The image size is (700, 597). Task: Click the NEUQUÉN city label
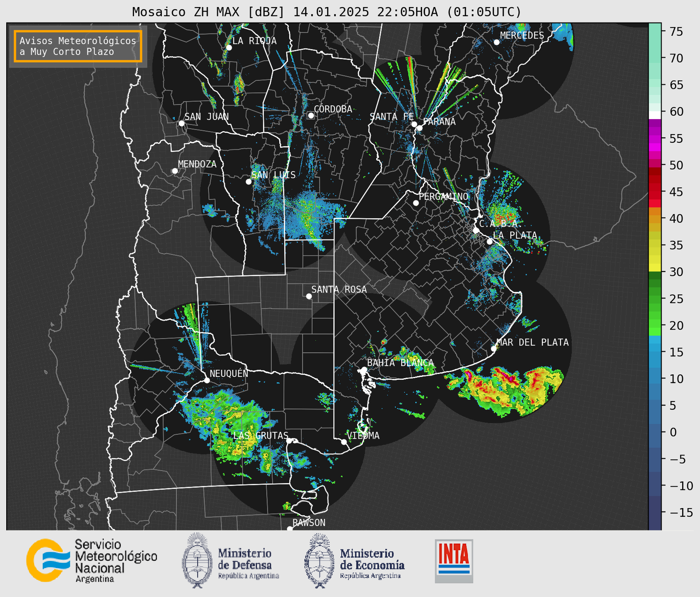pyautogui.click(x=229, y=373)
